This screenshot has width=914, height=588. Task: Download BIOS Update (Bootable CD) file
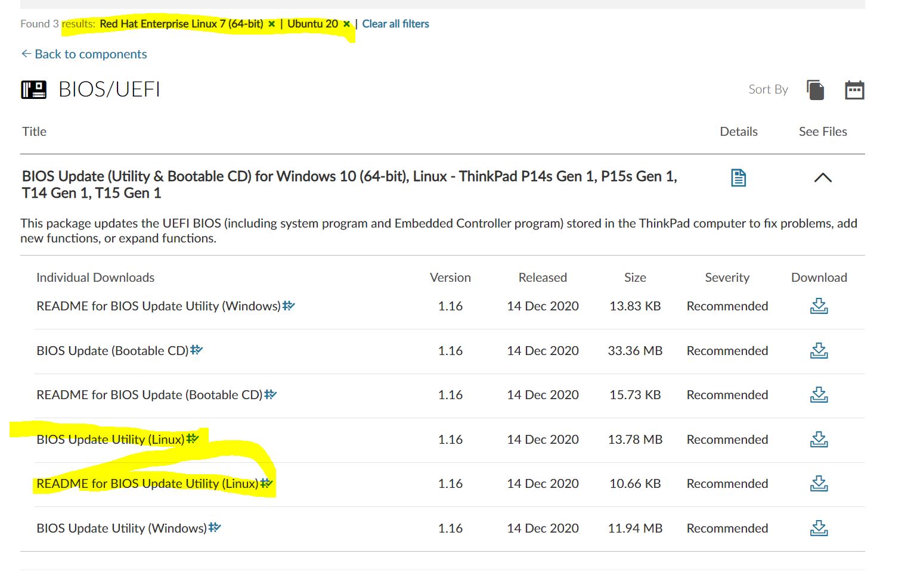(x=819, y=351)
